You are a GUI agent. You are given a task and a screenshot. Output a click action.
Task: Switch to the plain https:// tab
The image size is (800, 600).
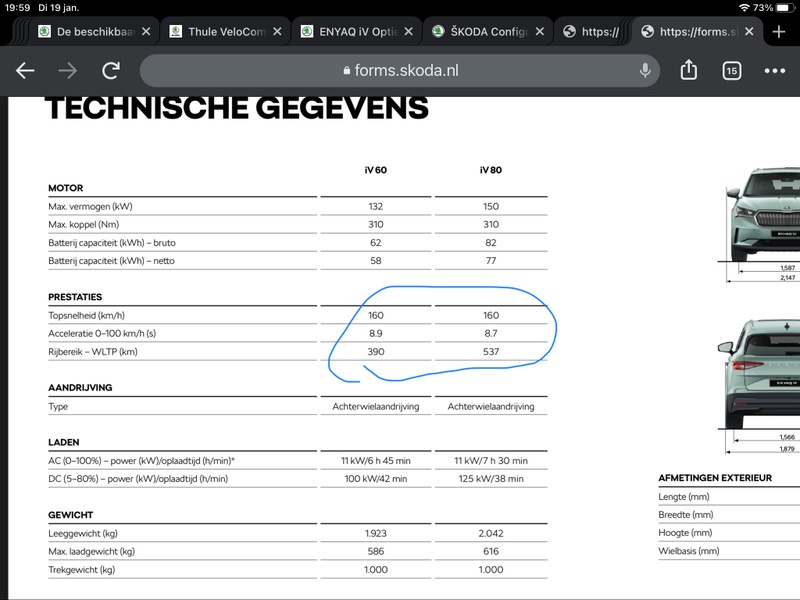pos(592,32)
